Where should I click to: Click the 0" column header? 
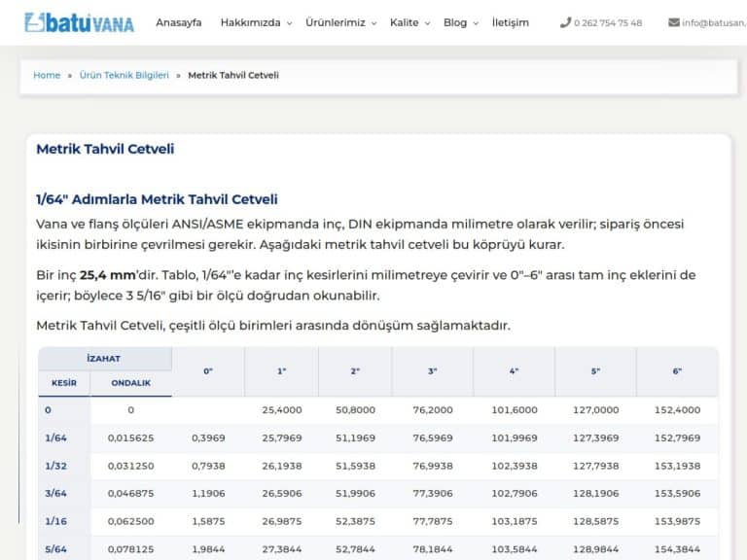pyautogui.click(x=208, y=371)
